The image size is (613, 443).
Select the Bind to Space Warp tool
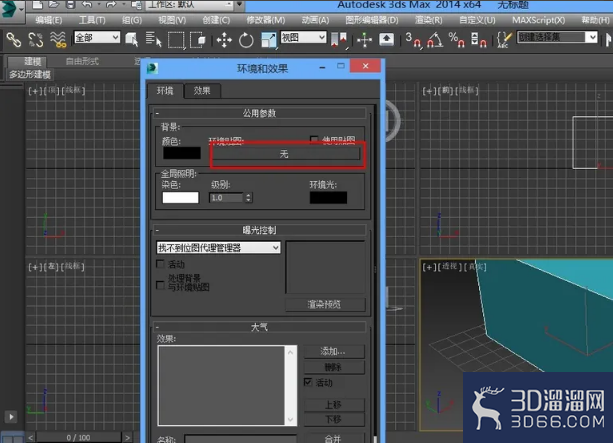[58, 39]
